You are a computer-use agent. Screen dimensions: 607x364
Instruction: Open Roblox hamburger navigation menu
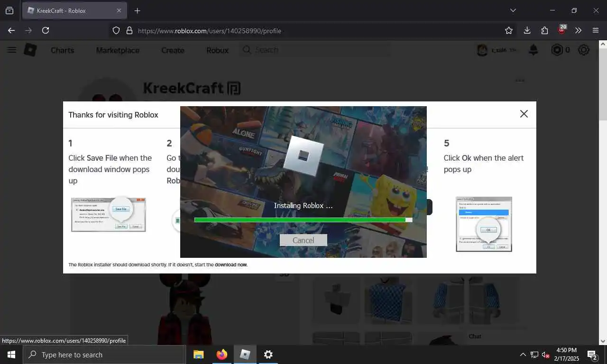coord(12,50)
